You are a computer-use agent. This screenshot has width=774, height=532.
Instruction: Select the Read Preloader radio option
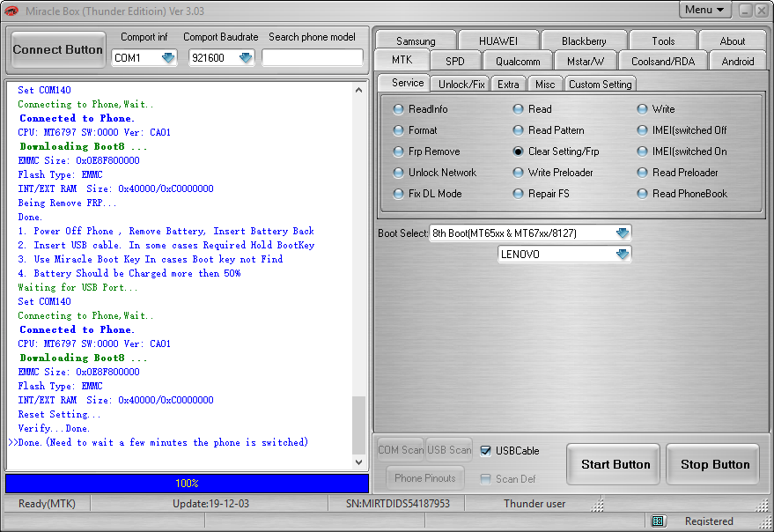click(x=642, y=173)
